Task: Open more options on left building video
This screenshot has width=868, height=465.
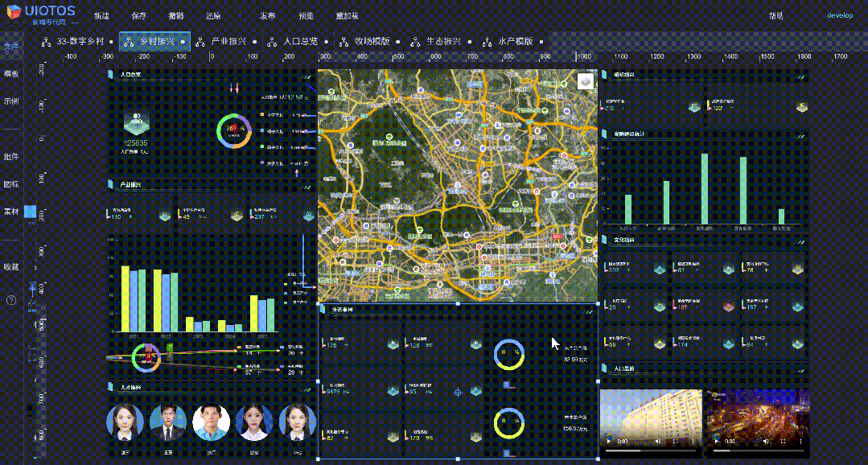Action: 693,441
